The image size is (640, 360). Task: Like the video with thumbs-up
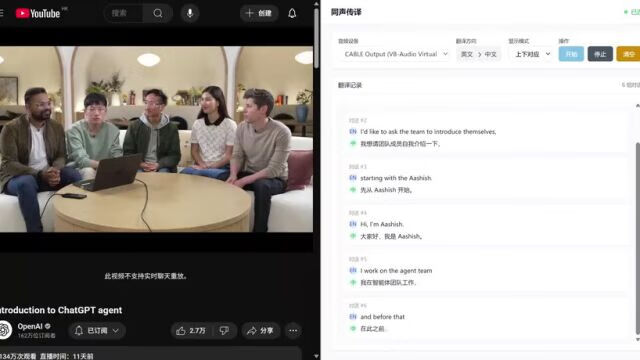191,331
